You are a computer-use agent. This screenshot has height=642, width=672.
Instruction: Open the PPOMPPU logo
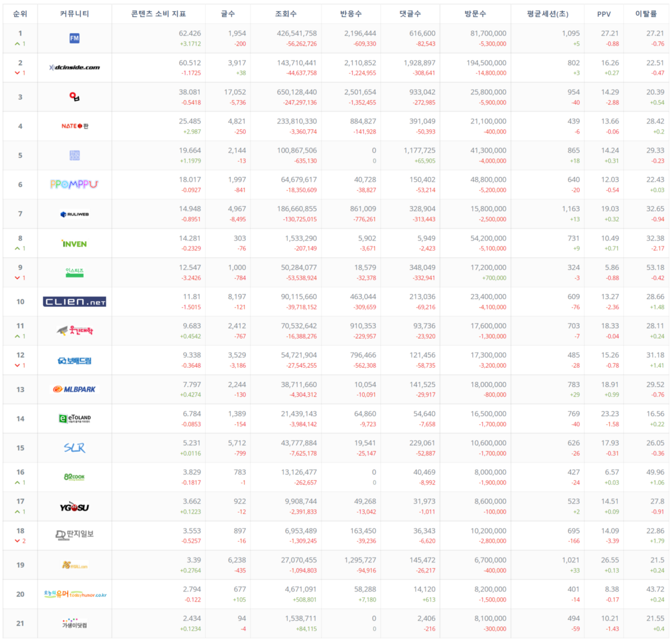(74, 184)
